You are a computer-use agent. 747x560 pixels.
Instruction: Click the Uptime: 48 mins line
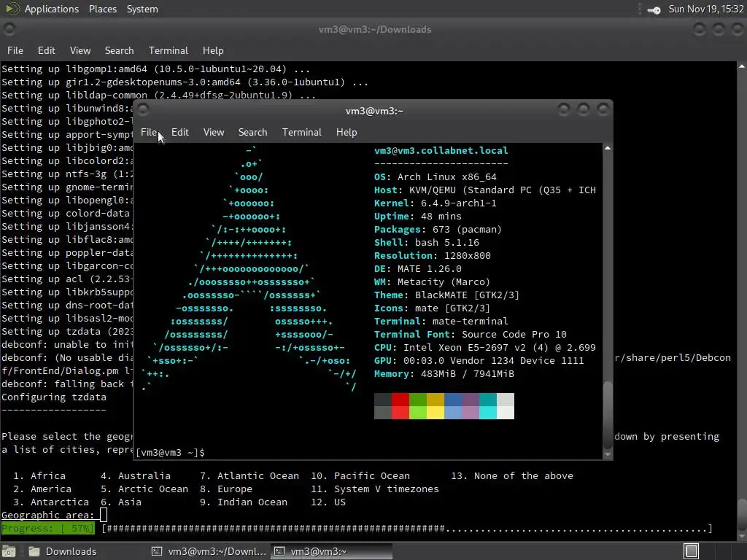click(418, 216)
